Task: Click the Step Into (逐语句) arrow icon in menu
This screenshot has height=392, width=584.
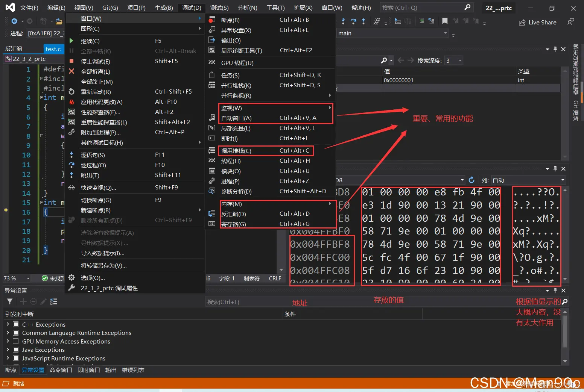Action: click(71, 154)
